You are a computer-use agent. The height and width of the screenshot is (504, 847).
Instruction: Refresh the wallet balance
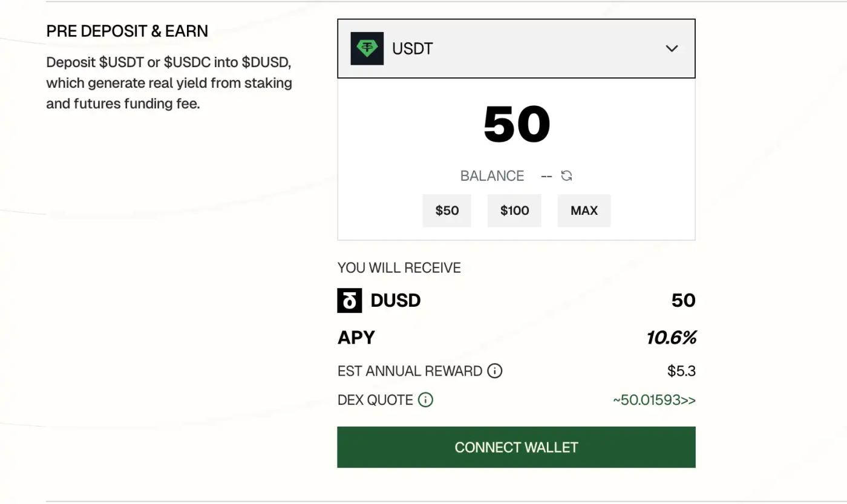click(566, 175)
